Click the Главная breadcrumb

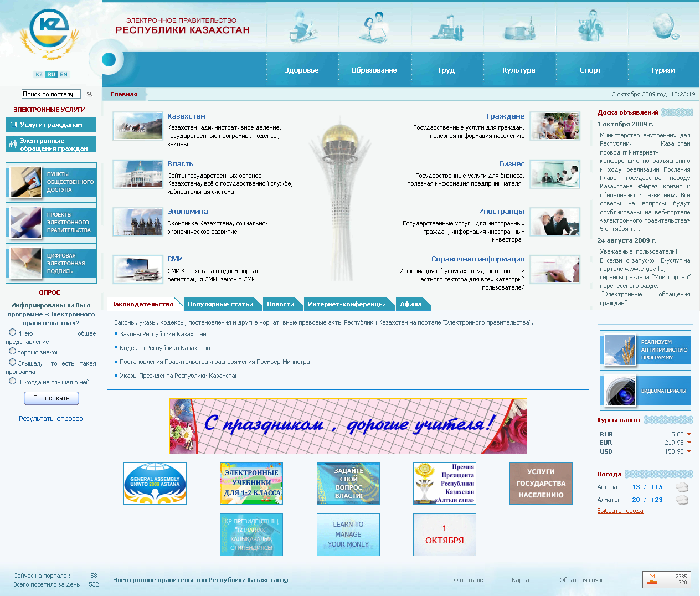coord(124,94)
